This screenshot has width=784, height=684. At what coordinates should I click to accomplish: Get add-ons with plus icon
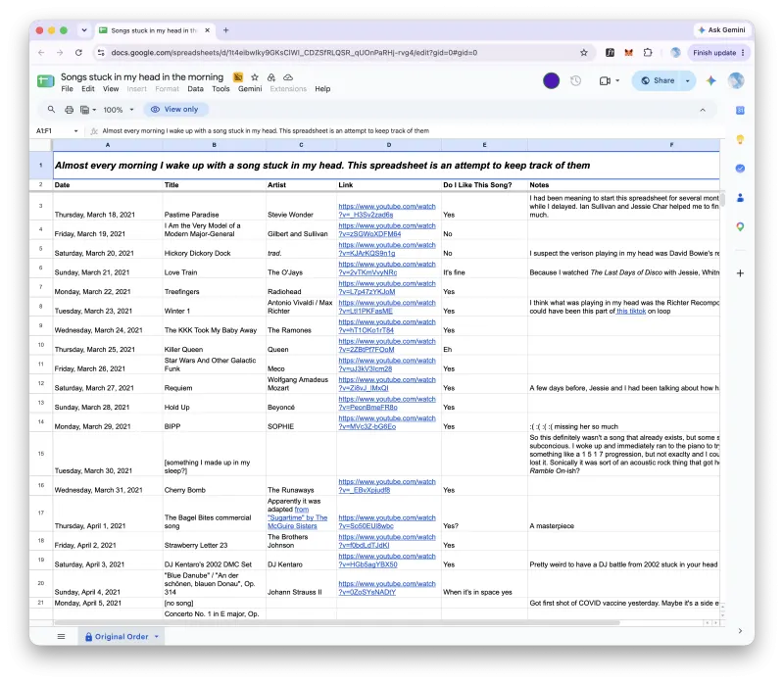click(740, 273)
